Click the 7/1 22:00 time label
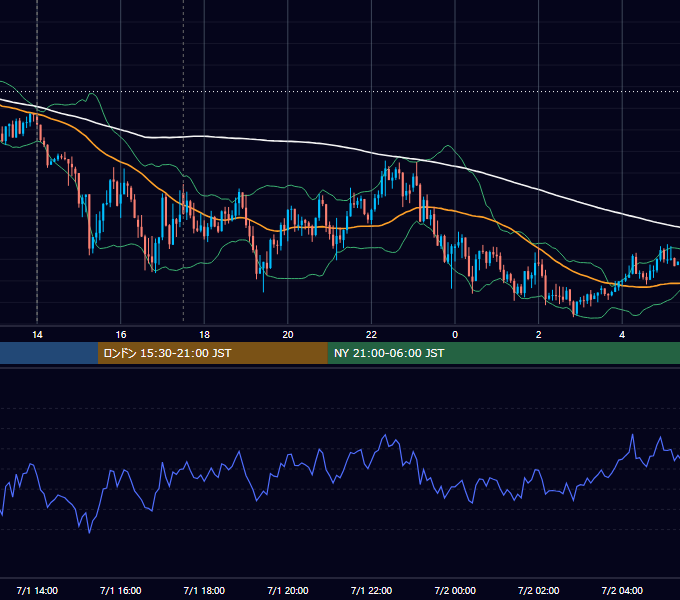This screenshot has height=600, width=680. [x=371, y=590]
